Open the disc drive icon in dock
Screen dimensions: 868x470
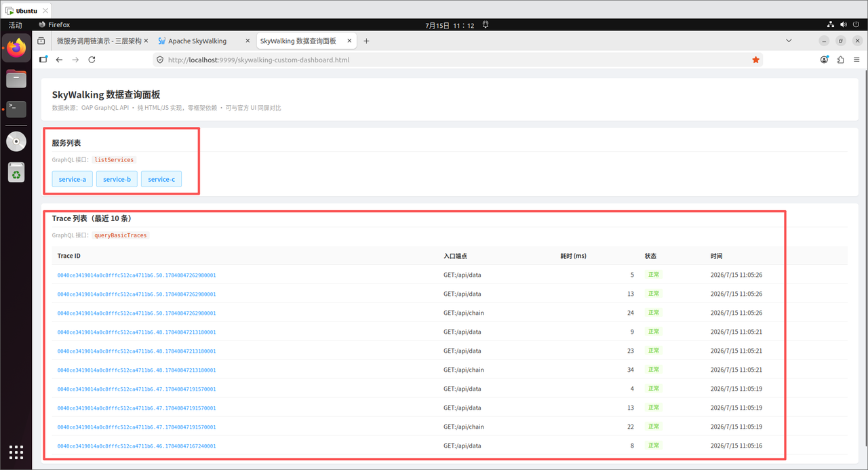coord(16,141)
